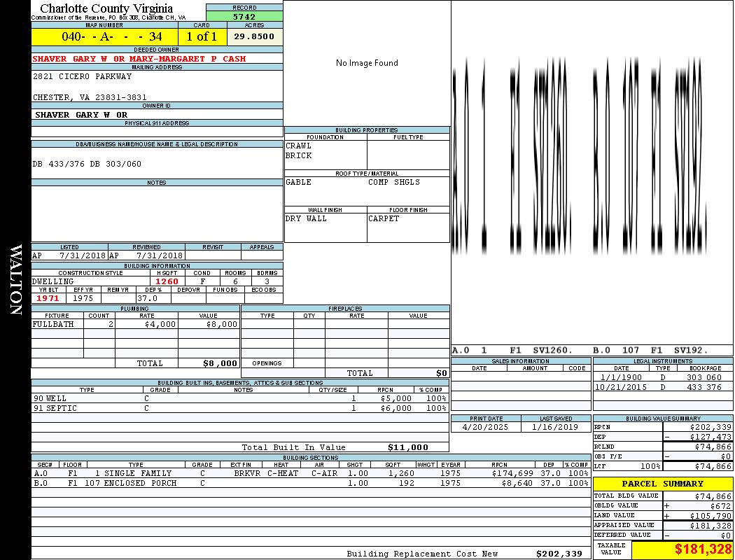Click the green record number 5742
The width and height of the screenshot is (735, 560).
pos(244,16)
